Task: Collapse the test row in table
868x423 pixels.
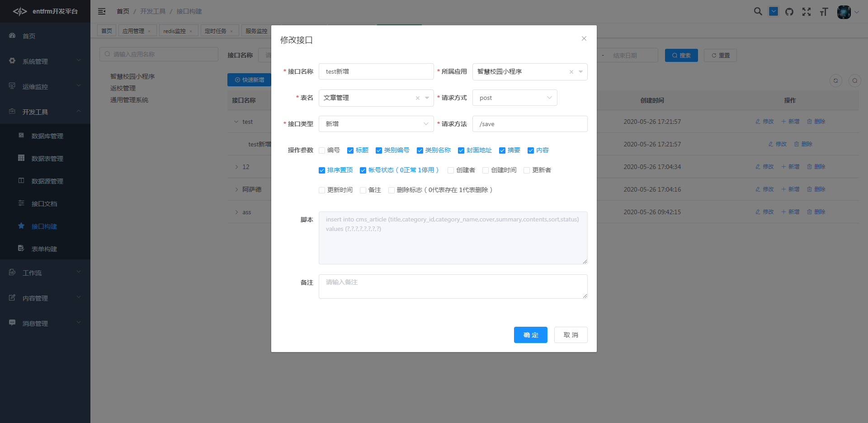Action: tap(236, 122)
